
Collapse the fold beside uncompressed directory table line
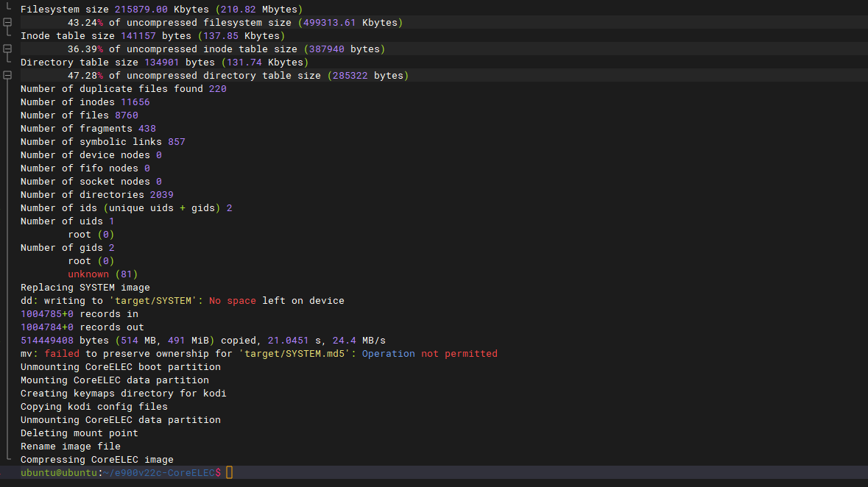point(7,76)
